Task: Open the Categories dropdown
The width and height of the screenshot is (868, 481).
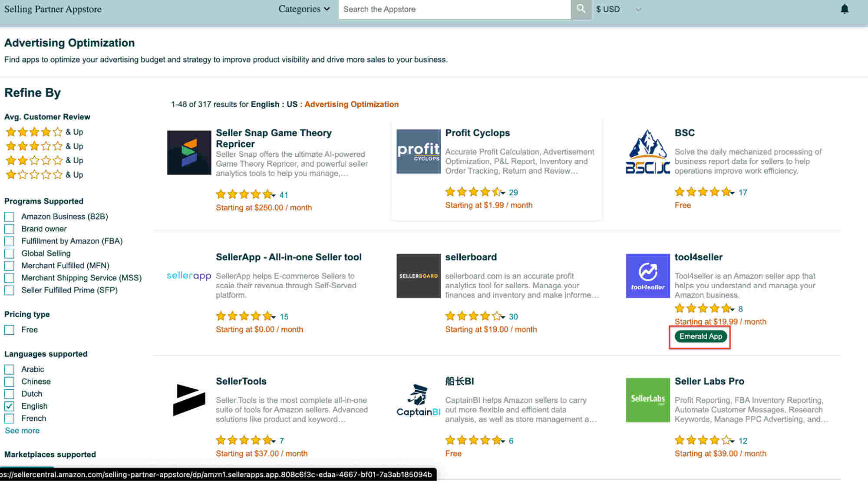Action: click(x=304, y=9)
